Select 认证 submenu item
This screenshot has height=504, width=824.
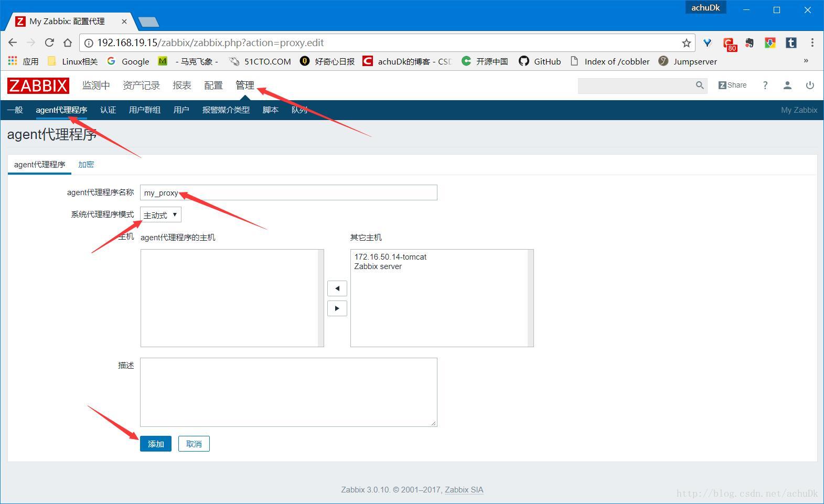pyautogui.click(x=108, y=110)
